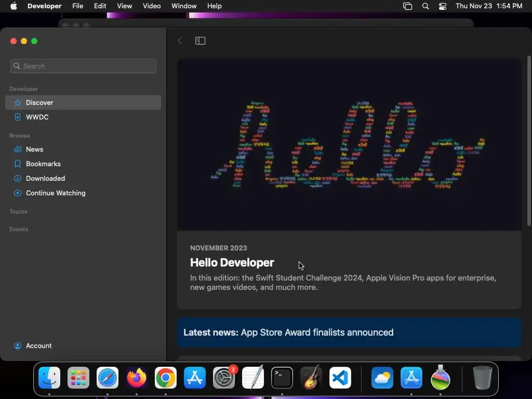This screenshot has width=532, height=399.
Task: Click the Stage Manager menu bar icon
Action: point(407,6)
